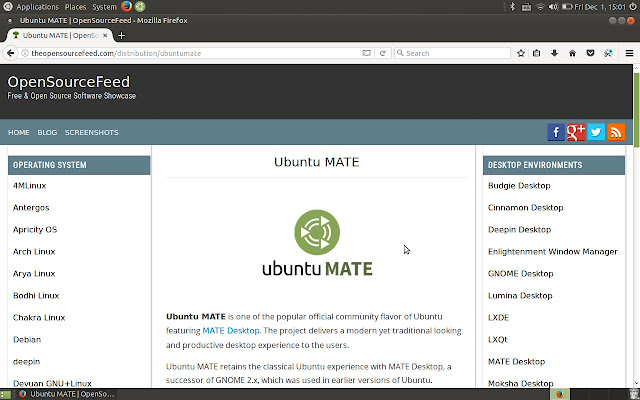Image resolution: width=640 pixels, height=400 pixels.
Task: Open Deepin Desktop environment link
Action: [520, 230]
